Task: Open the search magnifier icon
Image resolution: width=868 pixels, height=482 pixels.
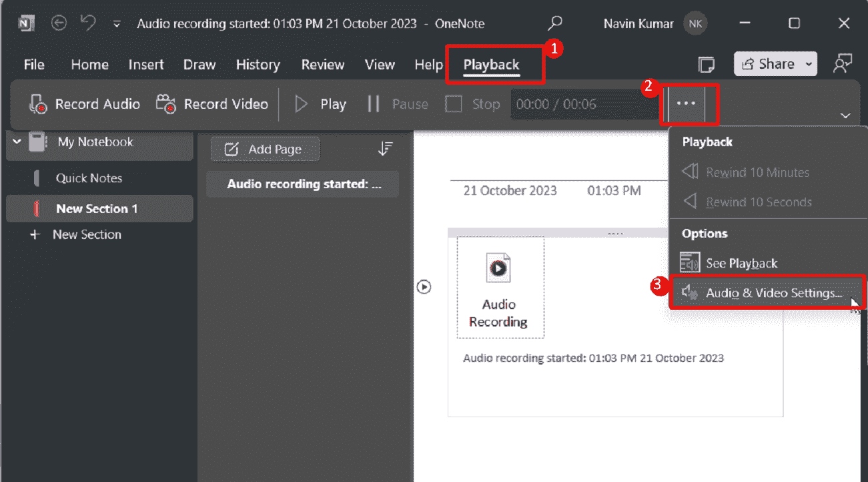Action: click(554, 23)
